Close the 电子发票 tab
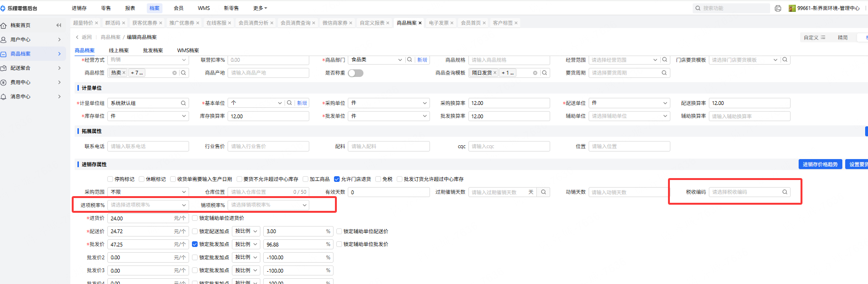Image resolution: width=868 pixels, height=284 pixels. pyautogui.click(x=452, y=23)
